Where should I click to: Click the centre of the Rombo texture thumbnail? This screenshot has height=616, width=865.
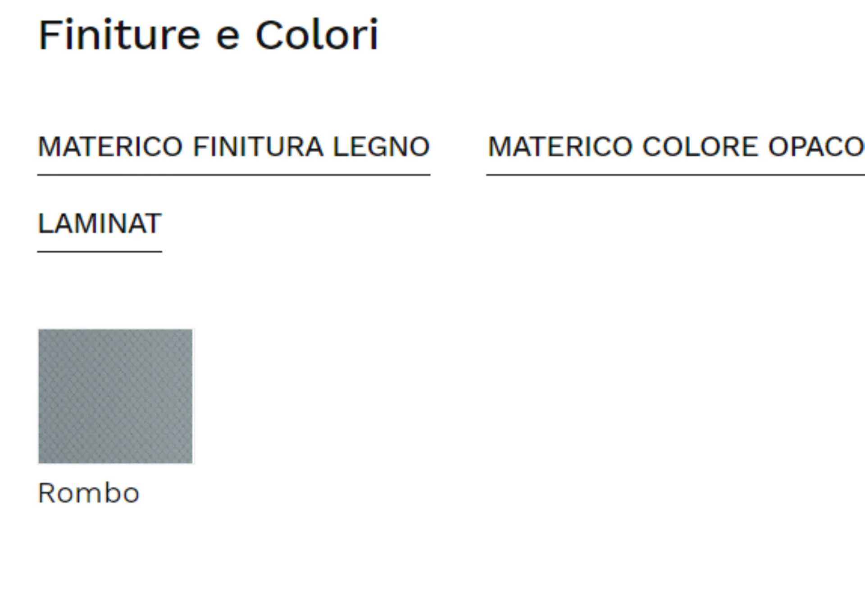click(115, 396)
